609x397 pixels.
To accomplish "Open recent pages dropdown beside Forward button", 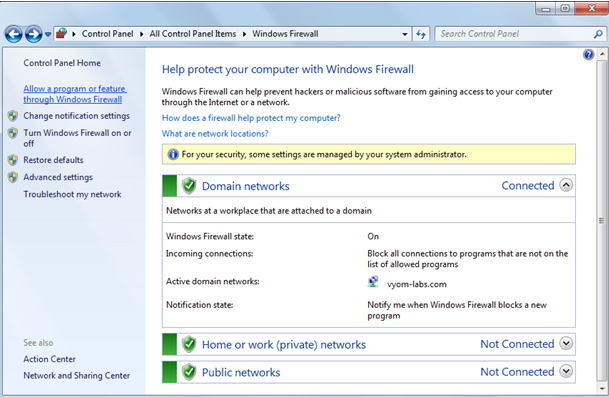I will pyautogui.click(x=48, y=35).
